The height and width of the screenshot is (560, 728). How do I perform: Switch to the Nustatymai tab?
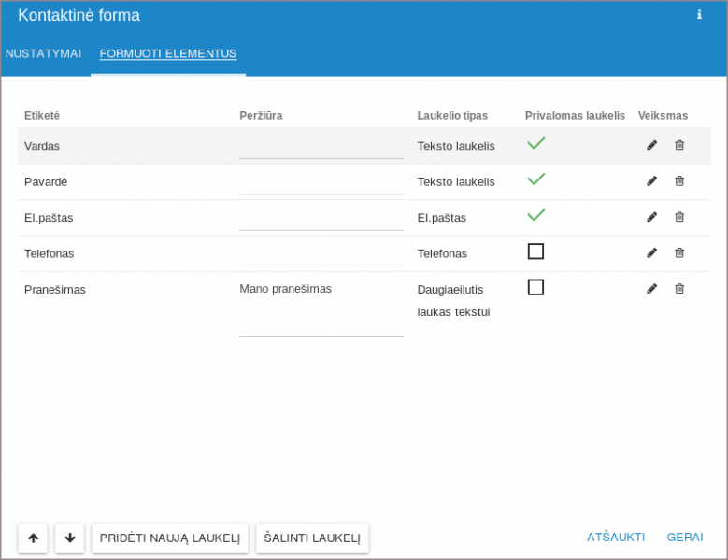tap(43, 53)
